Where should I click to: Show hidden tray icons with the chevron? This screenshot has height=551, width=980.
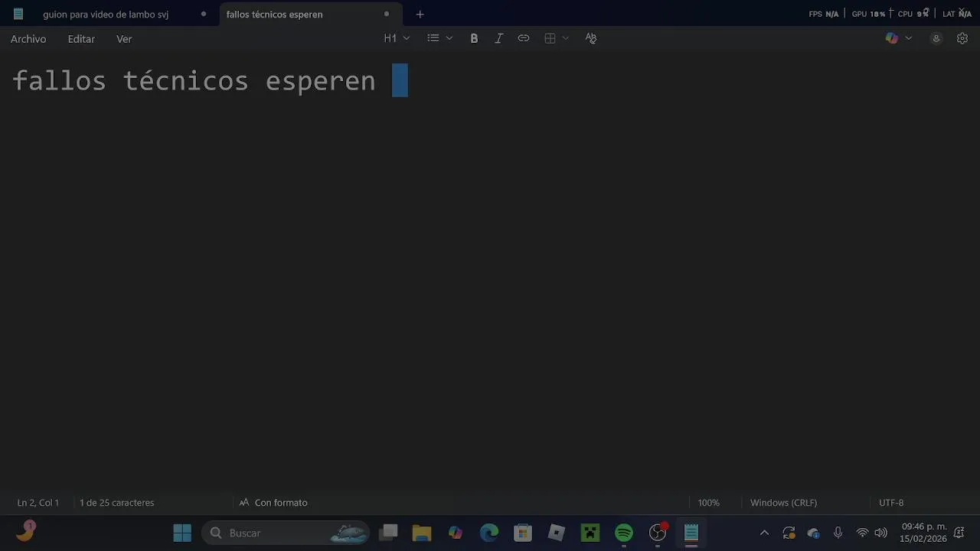764,533
